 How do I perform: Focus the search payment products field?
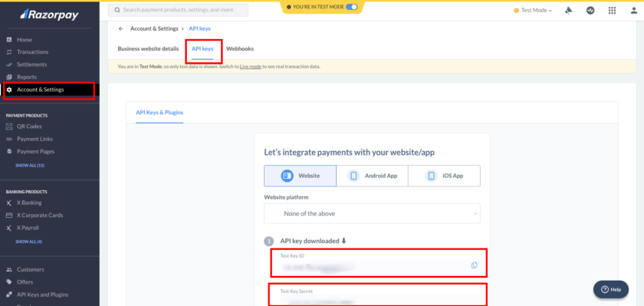[x=178, y=10]
